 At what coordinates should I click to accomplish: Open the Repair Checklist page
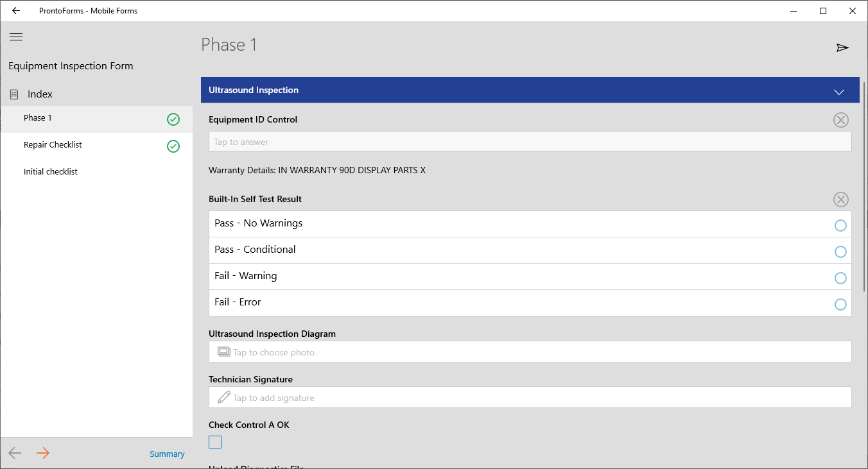click(53, 144)
